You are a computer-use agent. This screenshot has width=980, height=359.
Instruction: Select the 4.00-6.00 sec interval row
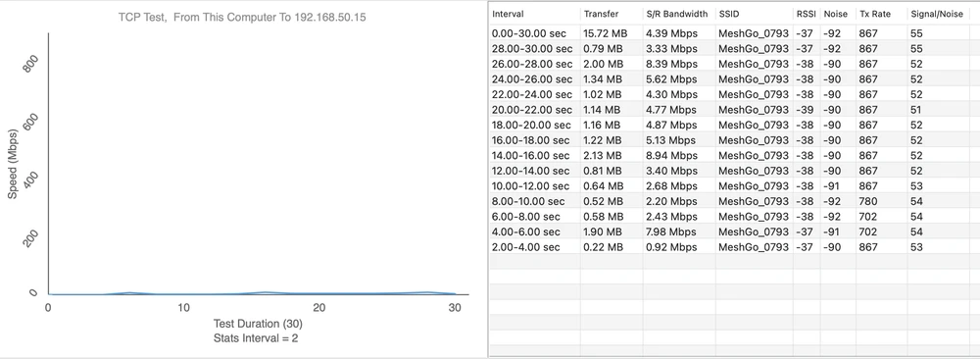(x=734, y=231)
